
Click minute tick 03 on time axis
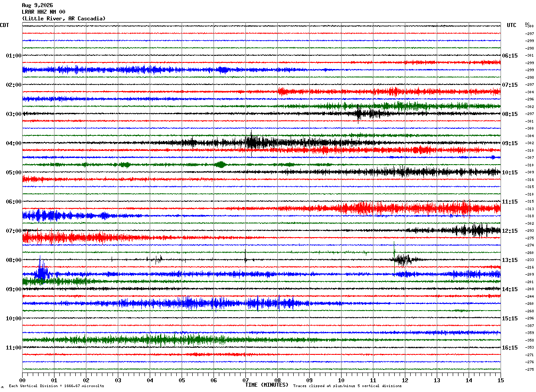pyautogui.click(x=118, y=380)
